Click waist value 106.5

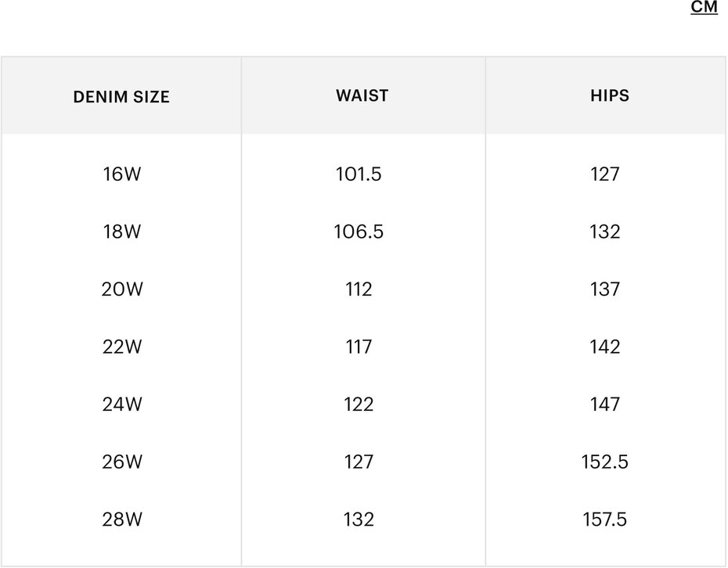359,232
